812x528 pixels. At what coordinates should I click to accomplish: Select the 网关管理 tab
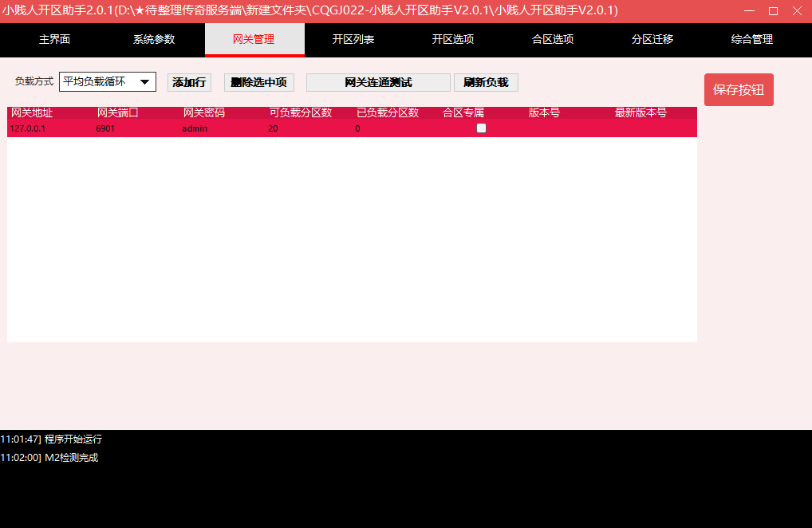(x=254, y=39)
